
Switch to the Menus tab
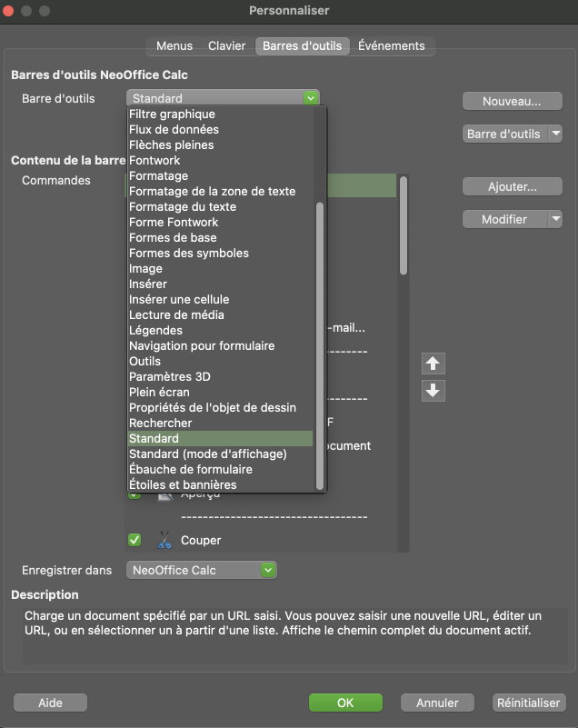(174, 45)
